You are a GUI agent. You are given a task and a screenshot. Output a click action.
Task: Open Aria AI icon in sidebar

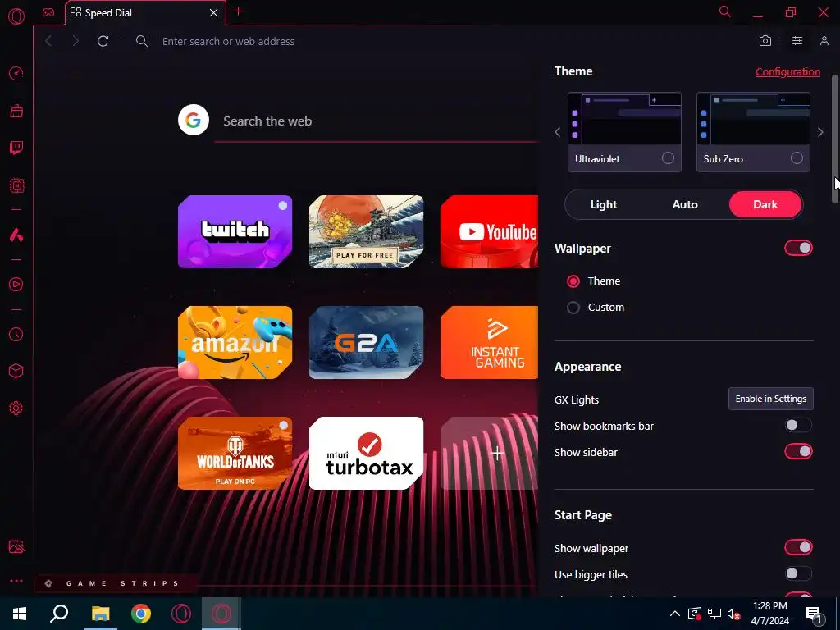(x=16, y=235)
